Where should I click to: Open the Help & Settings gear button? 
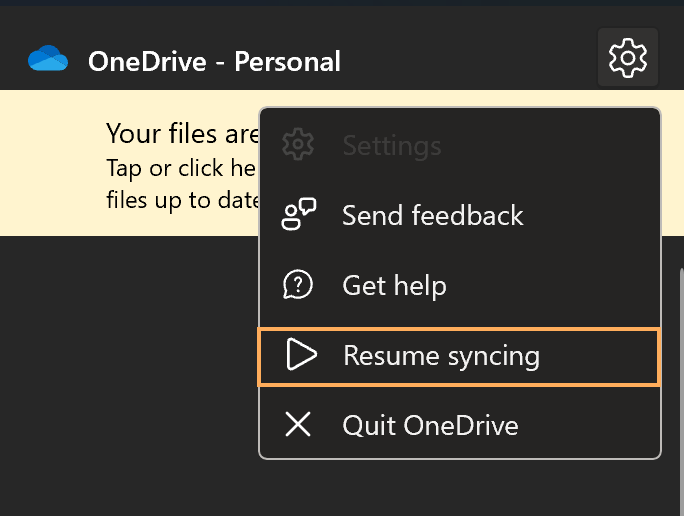tap(627, 58)
